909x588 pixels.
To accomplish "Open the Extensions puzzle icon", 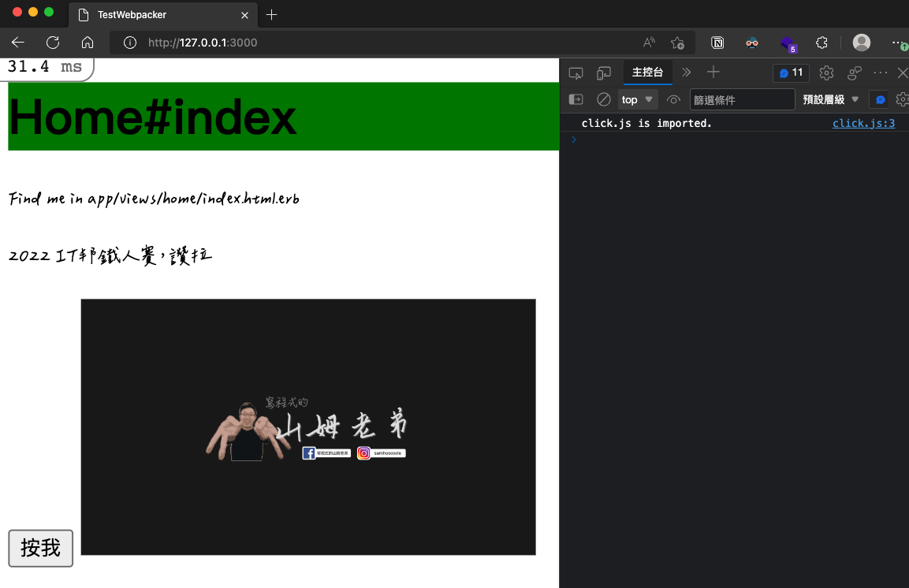I will [x=822, y=43].
